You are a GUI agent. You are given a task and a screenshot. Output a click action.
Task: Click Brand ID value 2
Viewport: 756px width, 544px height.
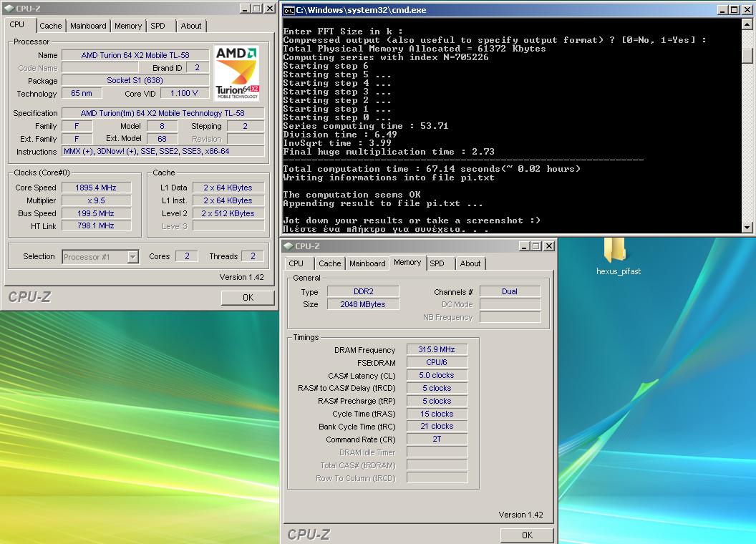click(x=197, y=67)
